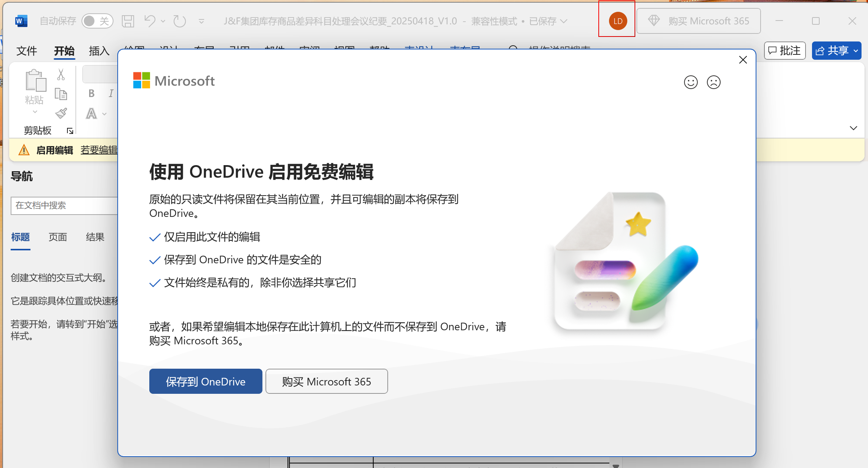The height and width of the screenshot is (468, 868).
Task: Undo the last action
Action: click(149, 21)
